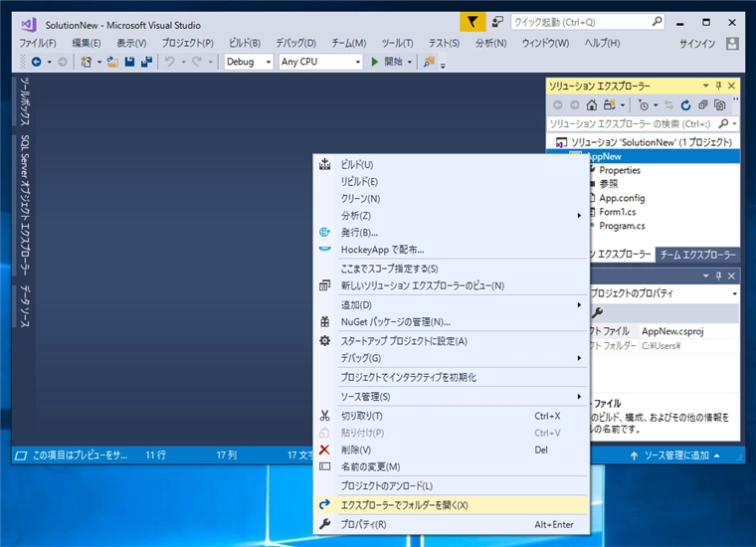This screenshot has width=756, height=547.
Task: Open the データ ソース side tab
Action: pos(25,306)
